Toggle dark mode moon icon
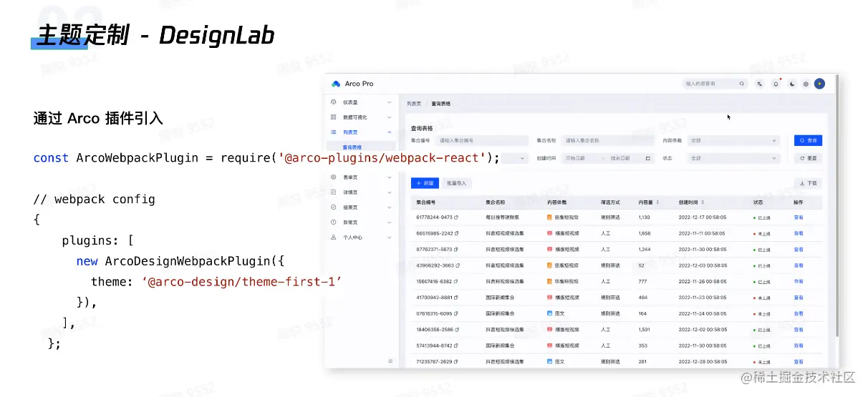The width and height of the screenshot is (868, 397). click(x=791, y=84)
